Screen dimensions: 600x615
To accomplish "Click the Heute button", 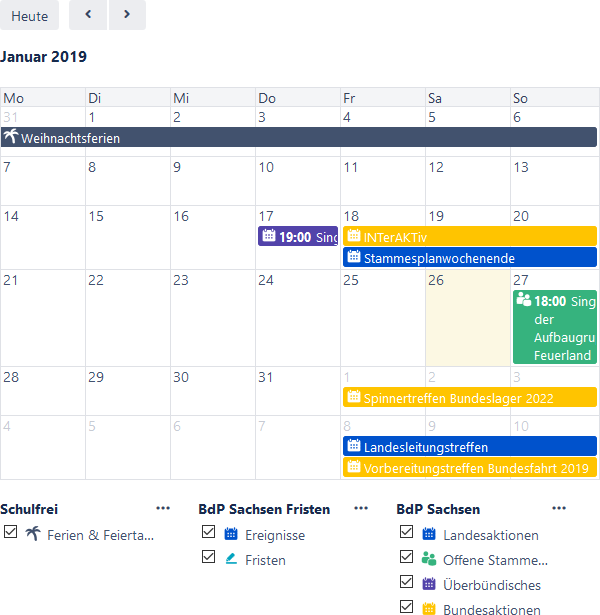I will [x=29, y=15].
